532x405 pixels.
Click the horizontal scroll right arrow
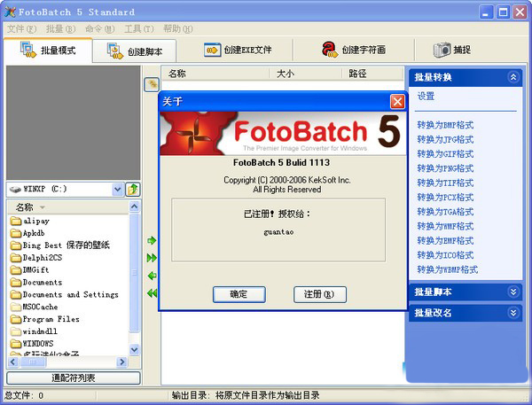pos(121,362)
